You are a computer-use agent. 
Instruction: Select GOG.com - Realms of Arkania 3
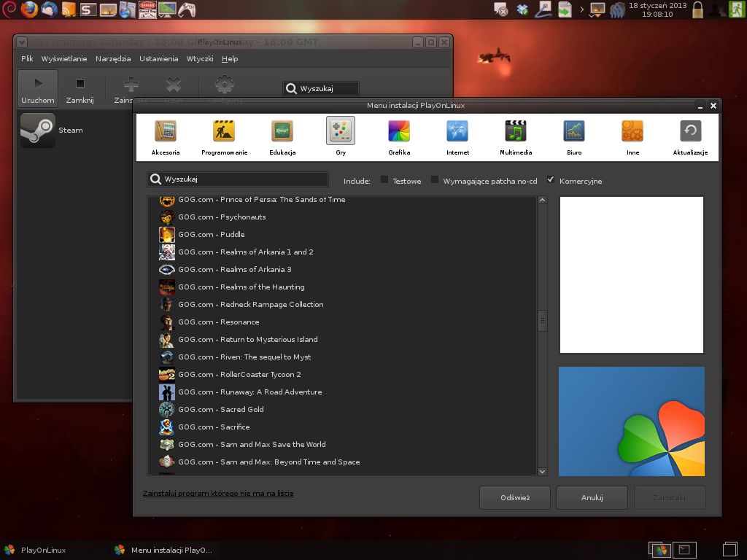click(234, 270)
